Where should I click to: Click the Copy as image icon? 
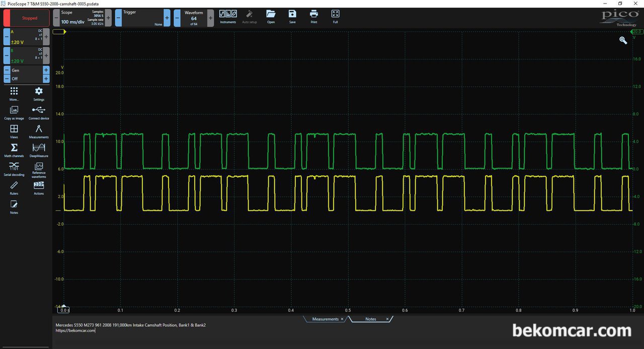click(14, 112)
